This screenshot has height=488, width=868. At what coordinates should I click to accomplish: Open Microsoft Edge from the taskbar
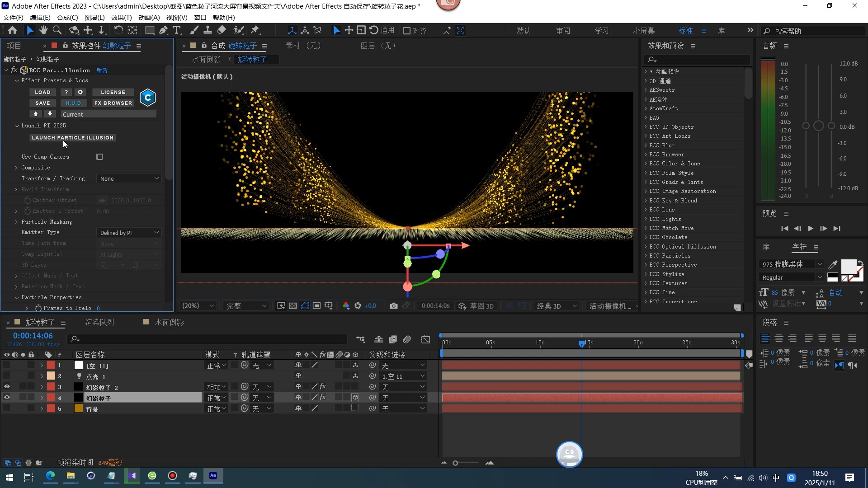click(x=50, y=476)
